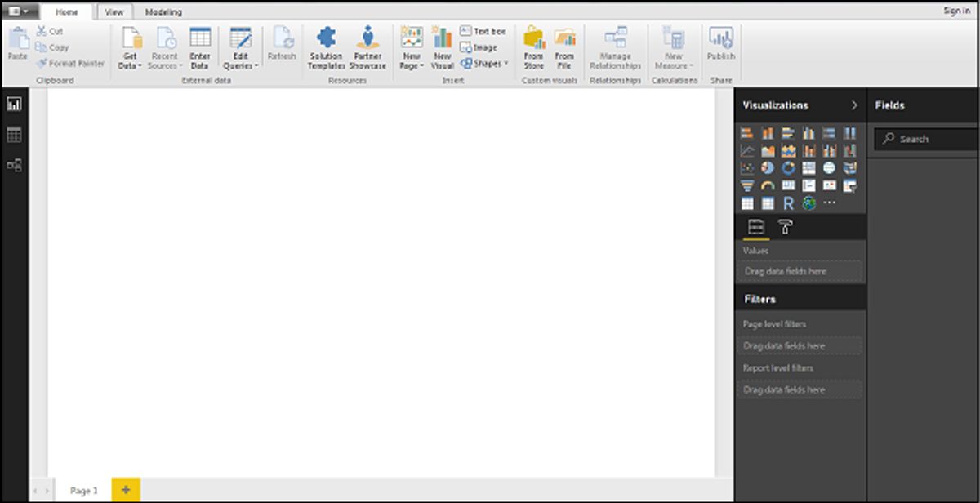Insert a New Visual
980x503 pixels.
(442, 48)
